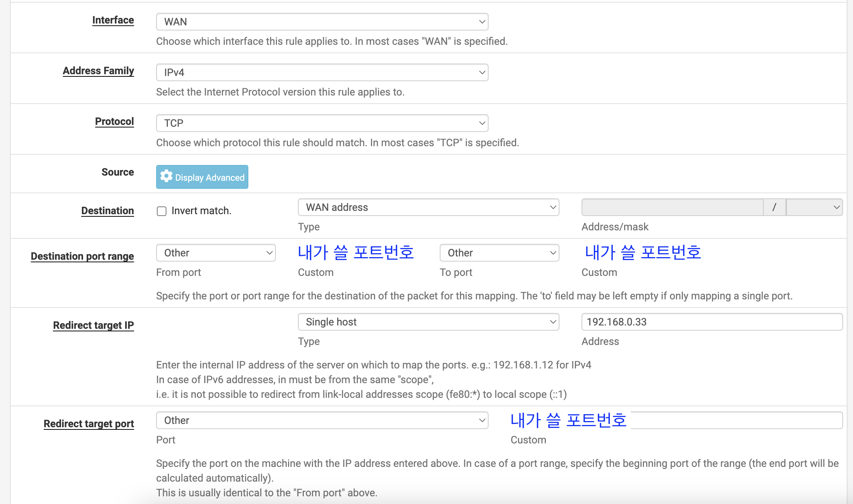Click the Destination port range label

(82, 256)
